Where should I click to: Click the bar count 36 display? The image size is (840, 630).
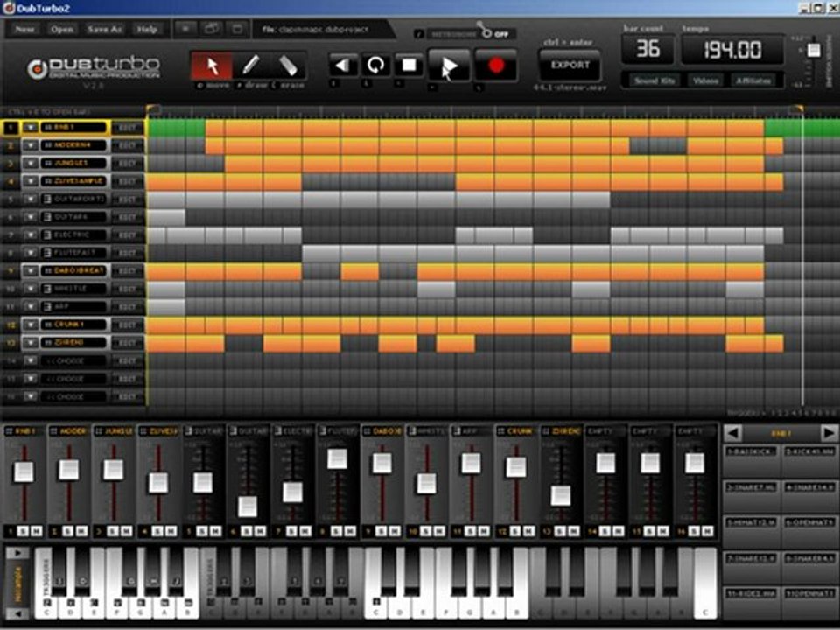pos(647,49)
